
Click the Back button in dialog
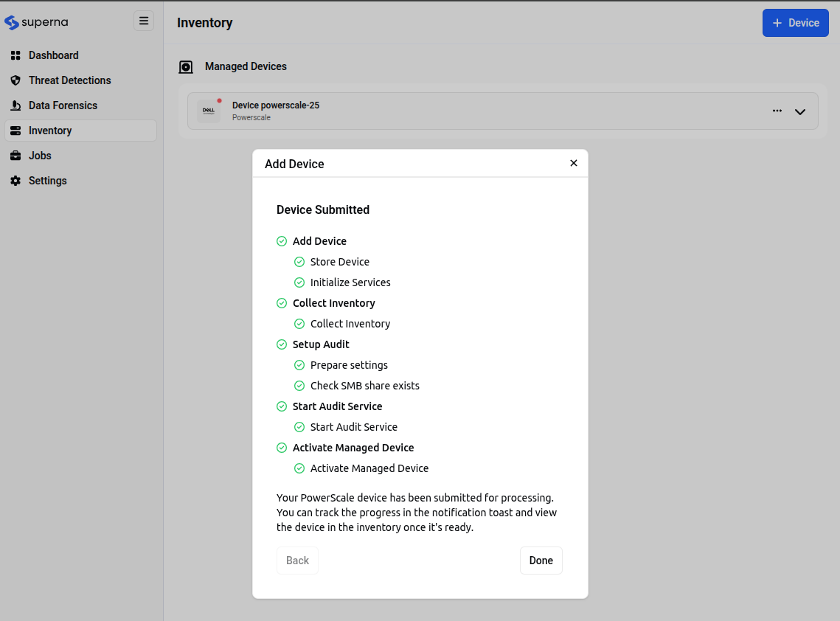click(x=297, y=561)
